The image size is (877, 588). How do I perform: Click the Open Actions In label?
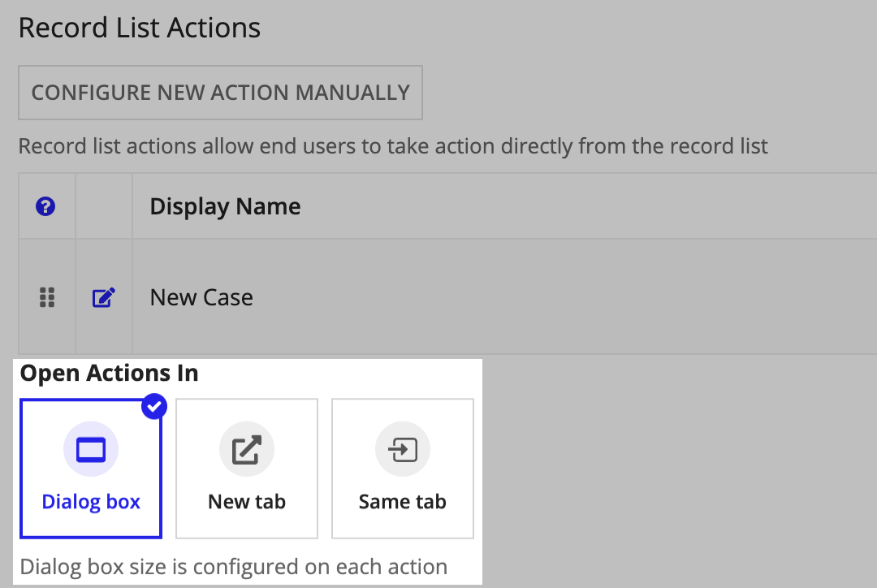tap(109, 373)
